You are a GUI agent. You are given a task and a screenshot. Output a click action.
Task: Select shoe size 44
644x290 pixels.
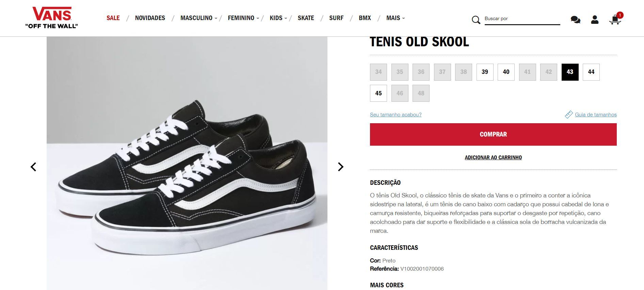click(591, 72)
